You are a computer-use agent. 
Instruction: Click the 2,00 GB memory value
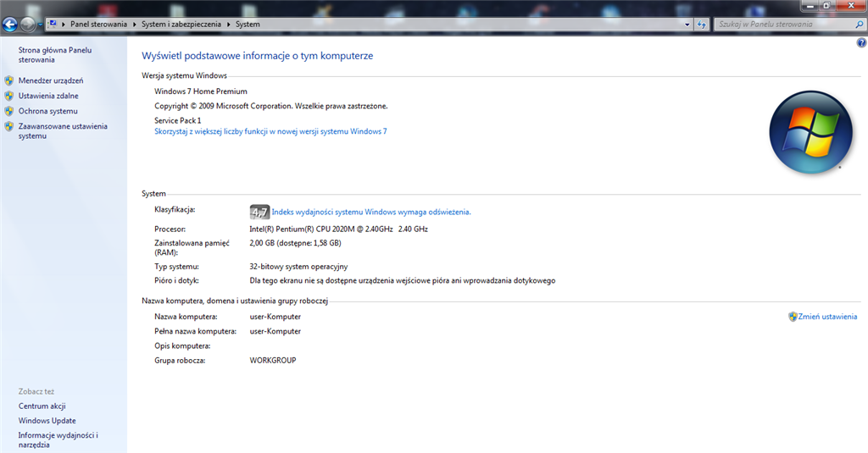pos(295,243)
